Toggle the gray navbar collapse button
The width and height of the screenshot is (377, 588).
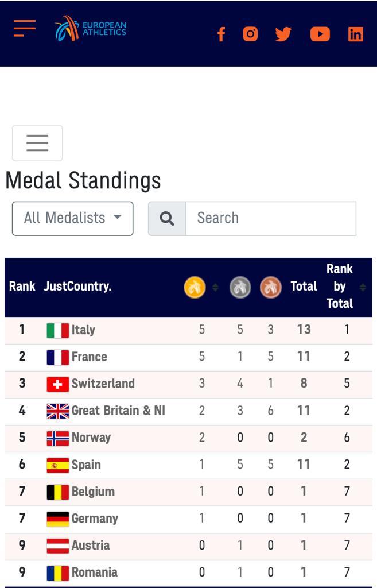click(37, 143)
